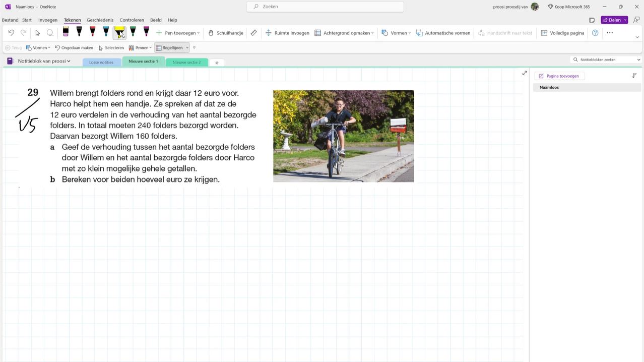Click Ruimte invoegen
644x362 pixels.
point(287,33)
